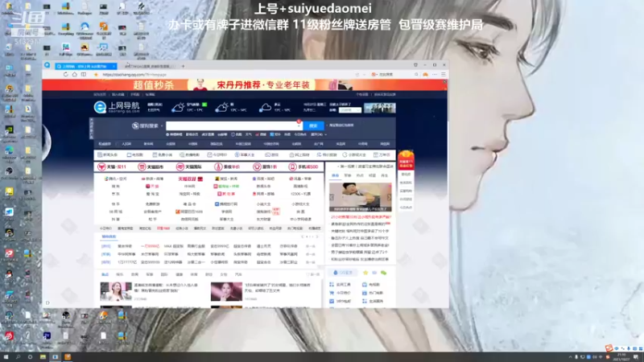Click the third weather cloud icon
This screenshot has width=644, height=362.
(x=266, y=108)
